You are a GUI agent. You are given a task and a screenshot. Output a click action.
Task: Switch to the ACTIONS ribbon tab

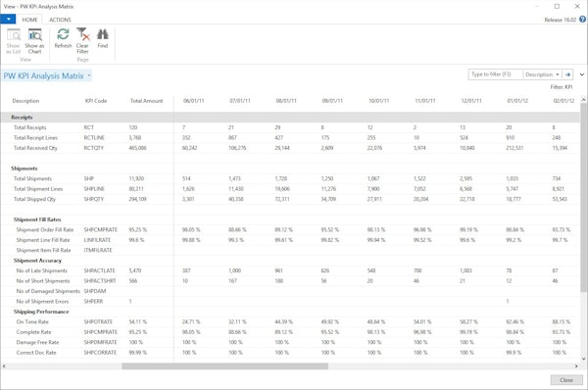(60, 20)
